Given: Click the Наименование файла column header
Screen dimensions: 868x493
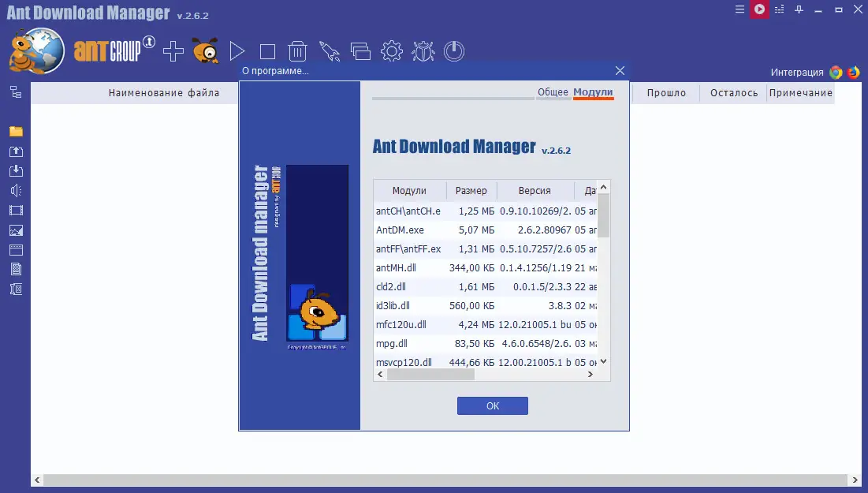Looking at the screenshot, I should pyautogui.click(x=164, y=93).
